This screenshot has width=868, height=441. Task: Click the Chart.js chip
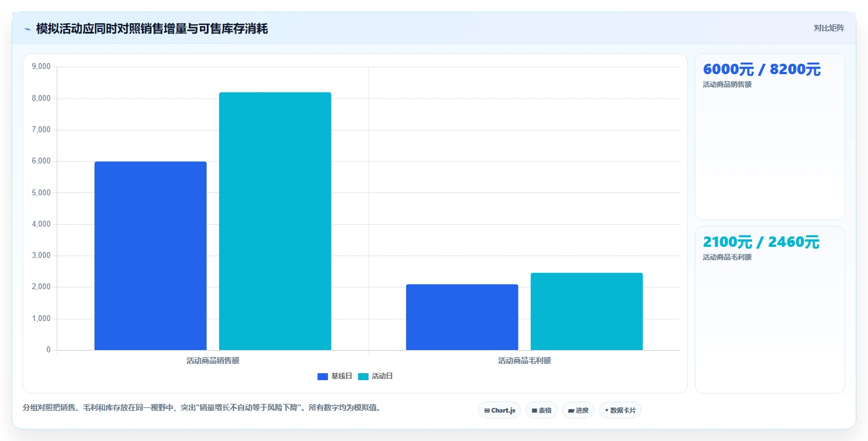(500, 410)
